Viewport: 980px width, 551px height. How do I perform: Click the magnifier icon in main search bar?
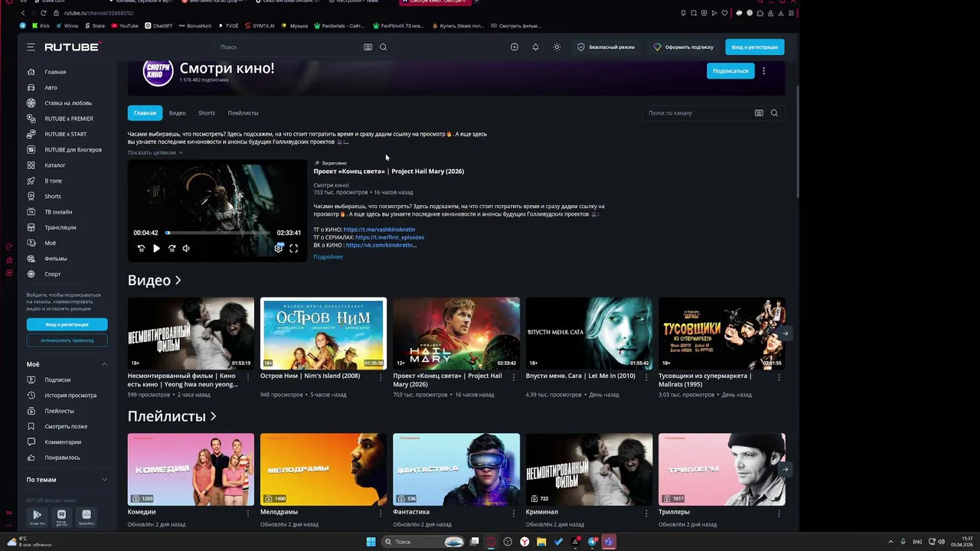[383, 47]
